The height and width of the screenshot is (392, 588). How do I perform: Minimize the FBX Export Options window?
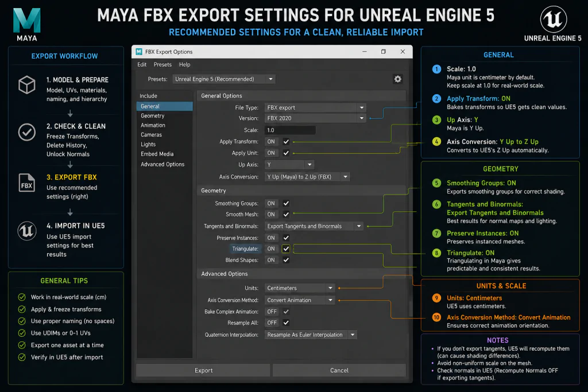pyautogui.click(x=365, y=52)
